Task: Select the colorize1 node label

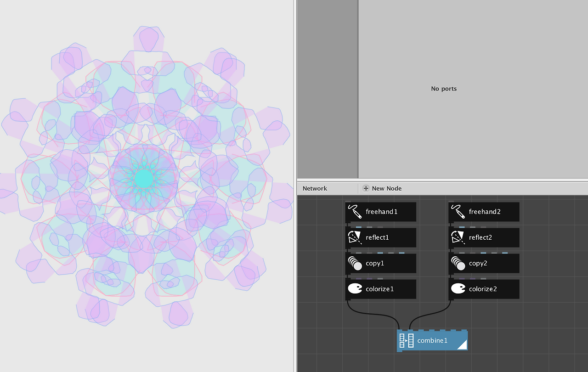Action: coord(380,289)
